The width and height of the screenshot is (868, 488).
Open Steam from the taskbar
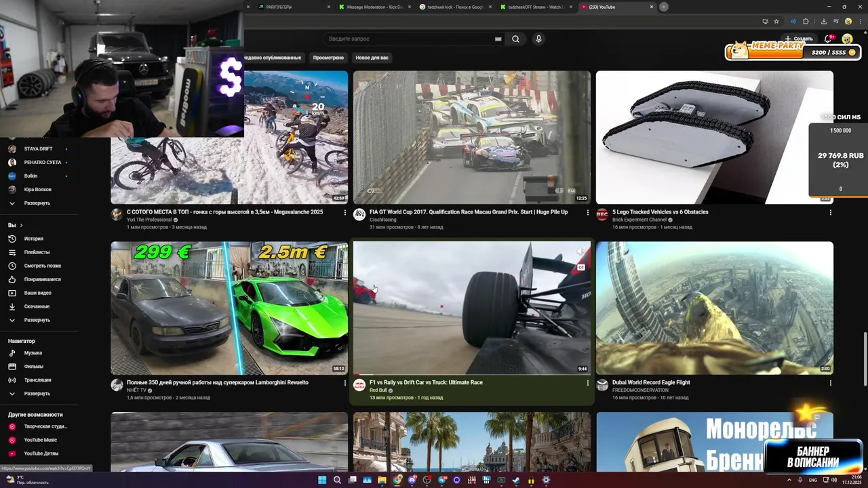click(x=516, y=480)
